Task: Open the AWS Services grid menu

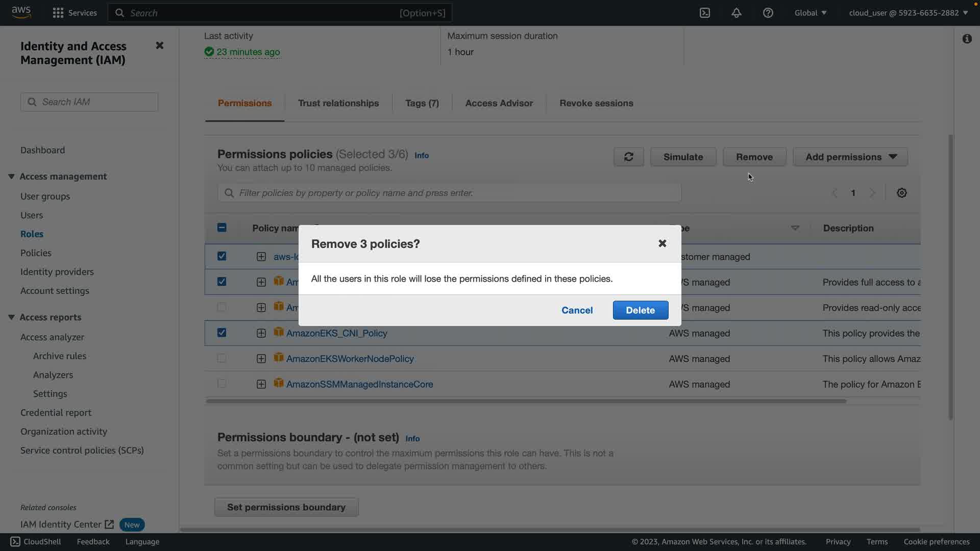Action: [x=58, y=13]
